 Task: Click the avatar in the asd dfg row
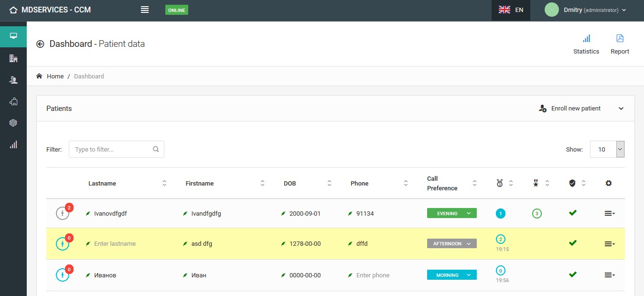(63, 243)
